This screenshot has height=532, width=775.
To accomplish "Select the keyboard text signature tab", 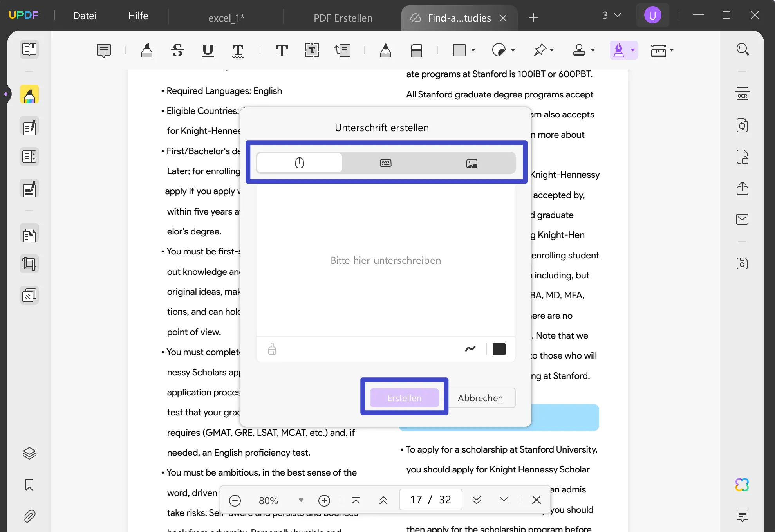I will tap(385, 163).
